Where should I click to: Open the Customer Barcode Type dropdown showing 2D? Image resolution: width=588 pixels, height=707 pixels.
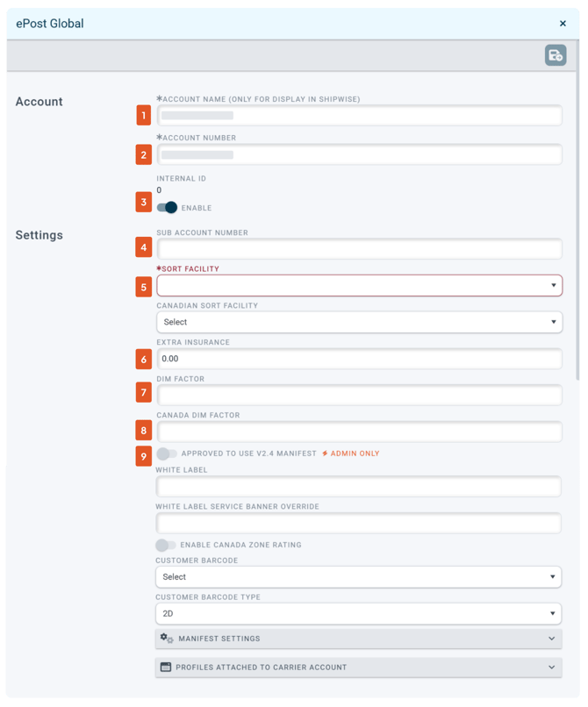pyautogui.click(x=358, y=613)
